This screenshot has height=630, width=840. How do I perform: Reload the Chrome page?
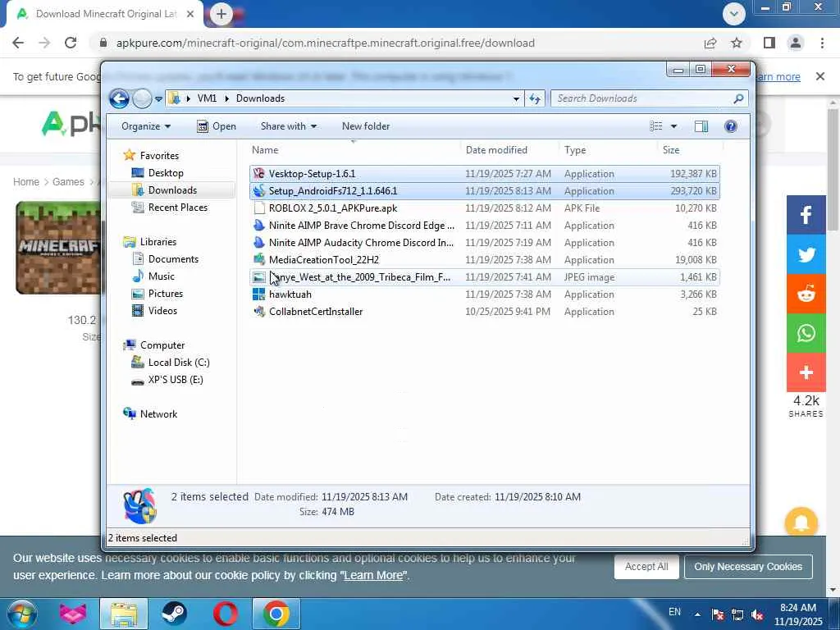(71, 43)
